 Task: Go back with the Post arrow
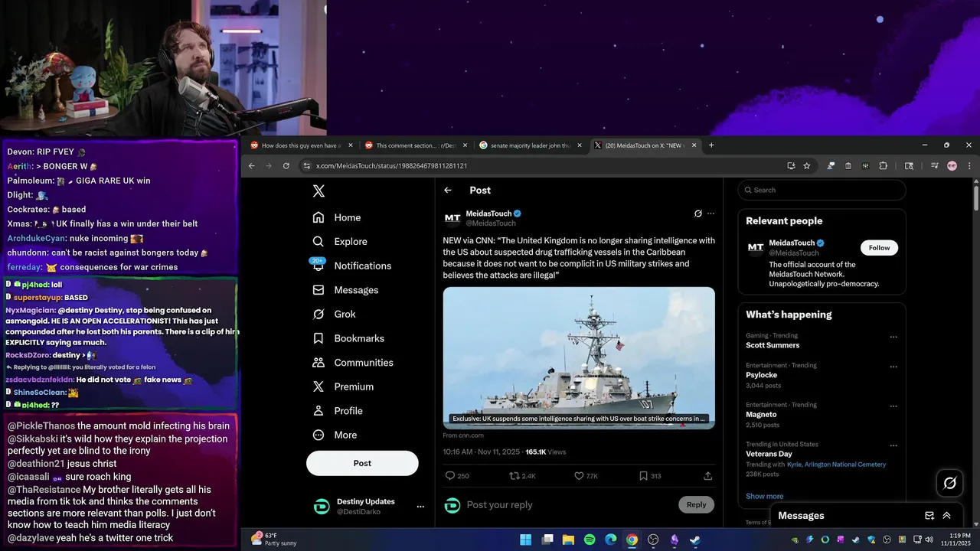[448, 191]
